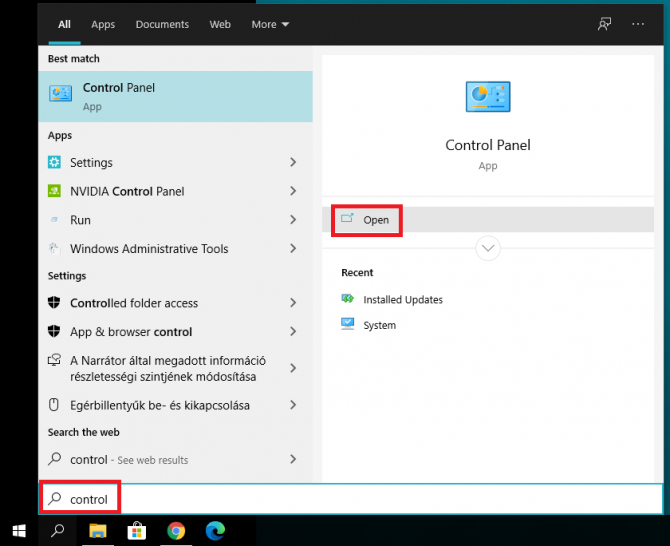The image size is (670, 546).
Task: Click the System monitor icon under Recent
Action: point(347,324)
